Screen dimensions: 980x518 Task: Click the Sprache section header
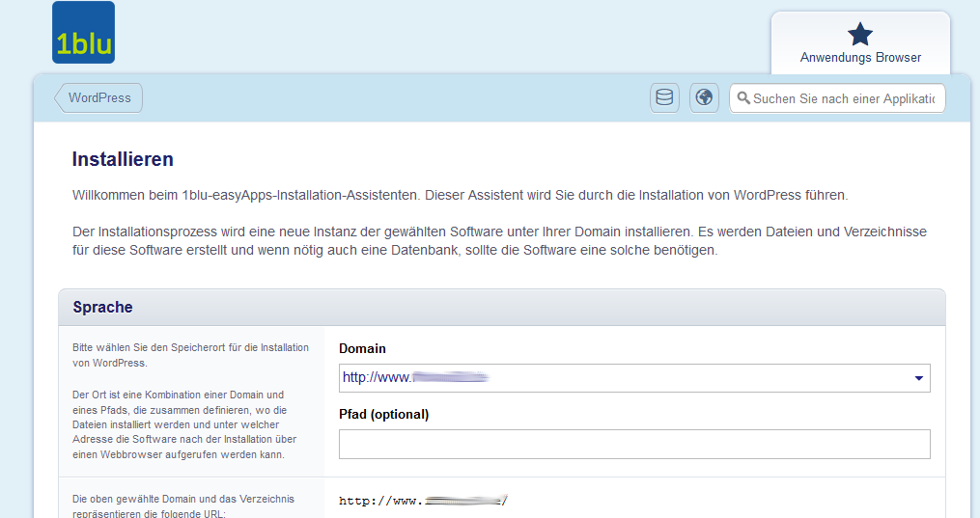[x=502, y=307]
